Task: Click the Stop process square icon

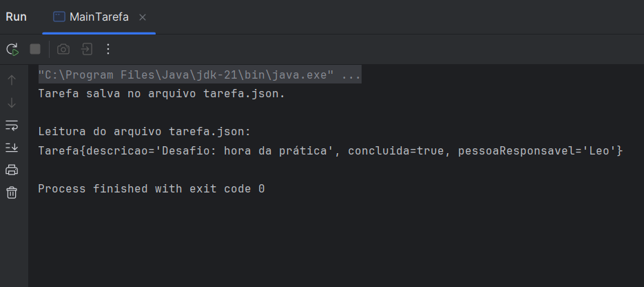Action: (35, 50)
